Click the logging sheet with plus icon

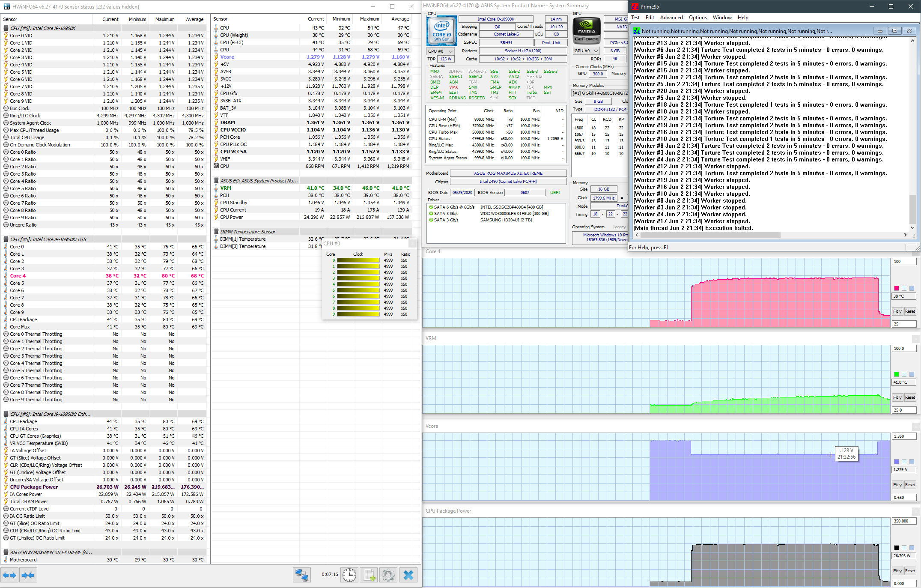click(x=369, y=575)
